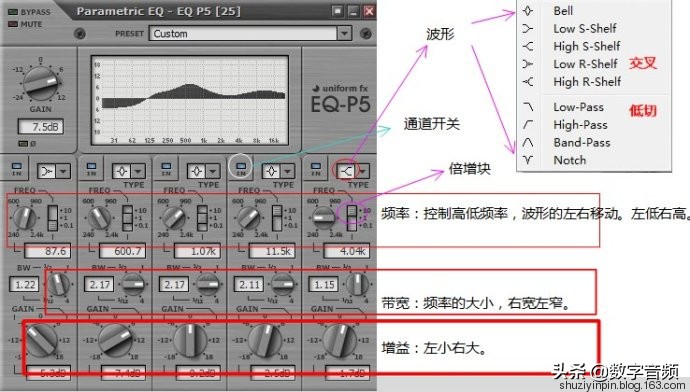Click the frequency multiplier slider of the 1.07k band
This screenshot has height=392, width=690.
[202, 218]
